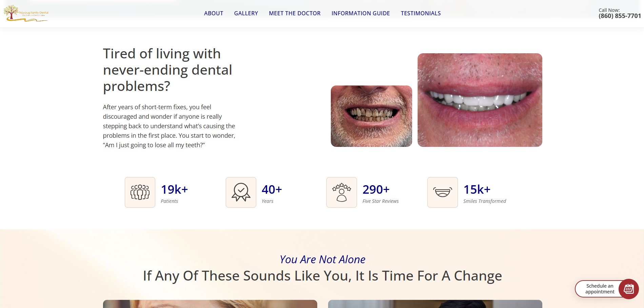Open the INFORMATION GUIDE section
The height and width of the screenshot is (308, 644).
point(360,13)
